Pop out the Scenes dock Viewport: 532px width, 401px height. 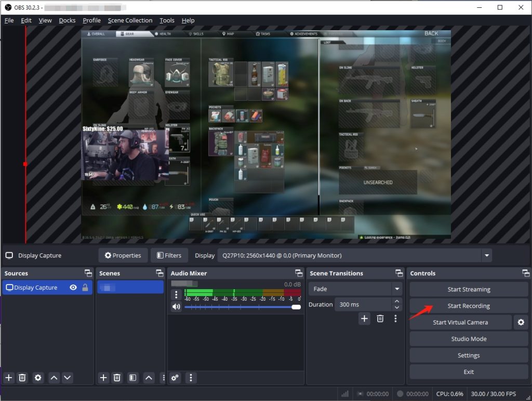pyautogui.click(x=159, y=273)
